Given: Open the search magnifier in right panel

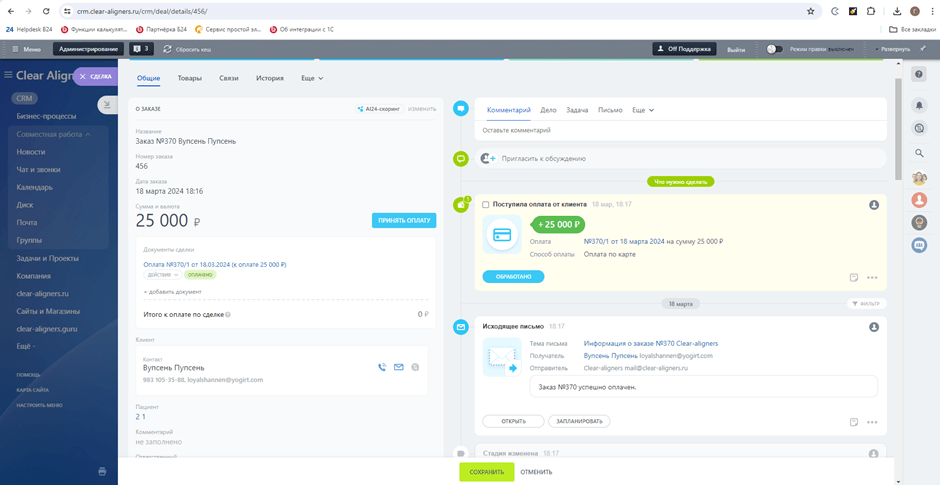Looking at the screenshot, I should point(918,153).
